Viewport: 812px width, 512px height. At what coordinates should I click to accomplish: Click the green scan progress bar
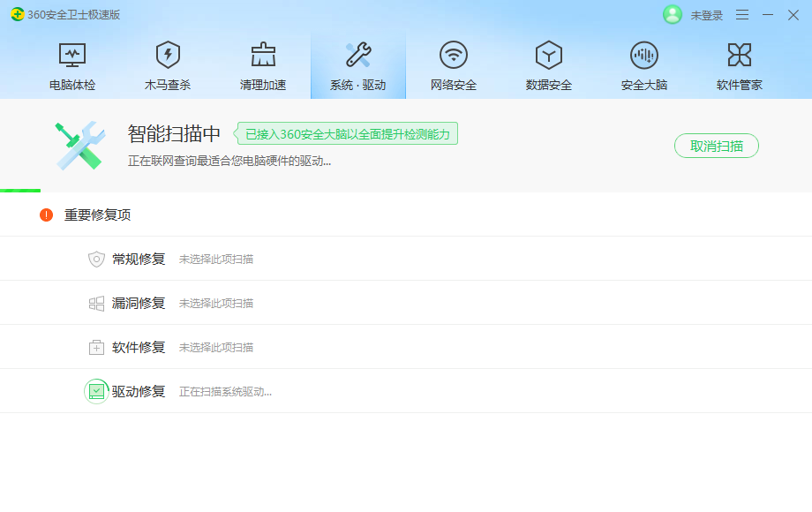[20, 188]
